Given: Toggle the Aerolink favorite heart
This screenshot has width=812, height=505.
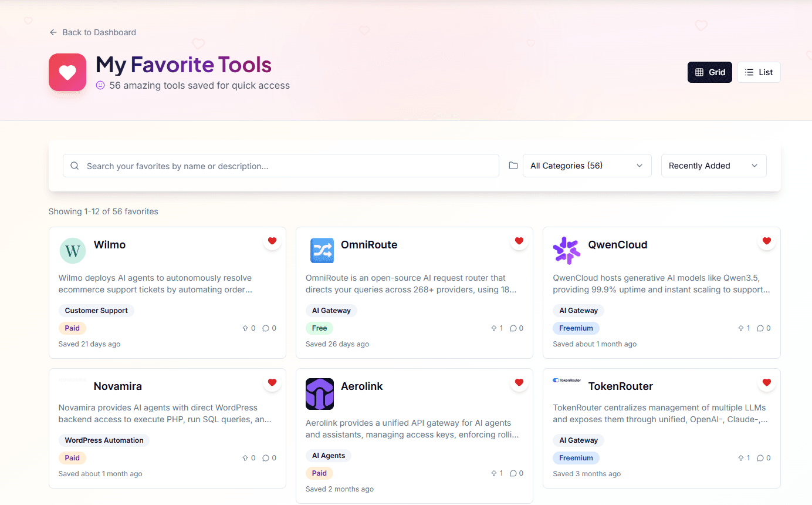Looking at the screenshot, I should click(519, 382).
